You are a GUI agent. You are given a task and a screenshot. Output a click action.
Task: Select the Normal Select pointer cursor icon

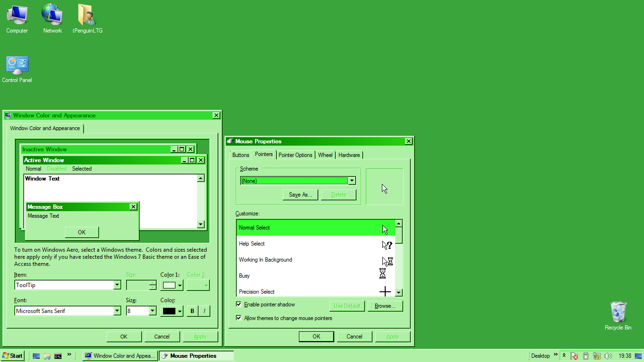tap(385, 230)
